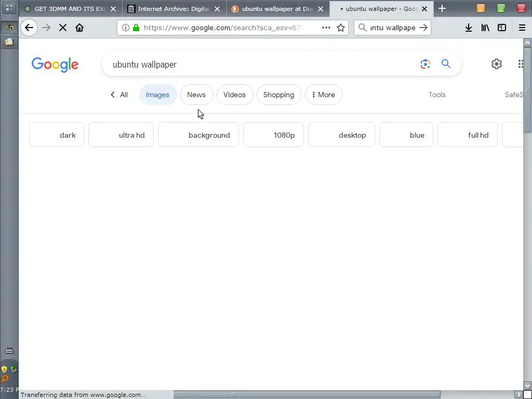Click the vertical scrollbar up arrow

[x=527, y=43]
